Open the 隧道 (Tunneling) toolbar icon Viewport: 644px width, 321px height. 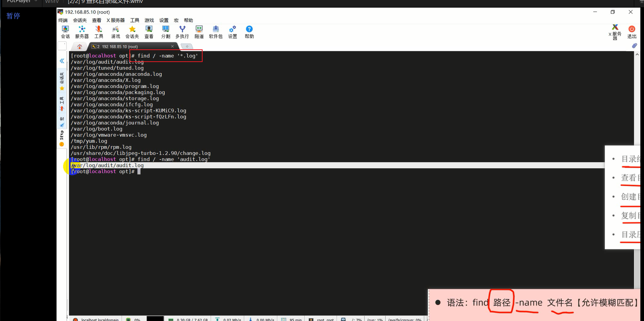(199, 32)
